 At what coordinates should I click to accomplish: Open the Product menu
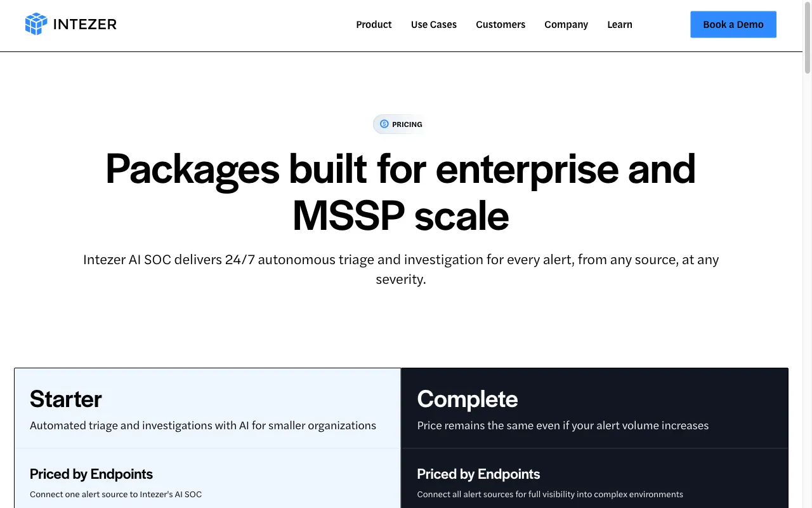tap(374, 24)
